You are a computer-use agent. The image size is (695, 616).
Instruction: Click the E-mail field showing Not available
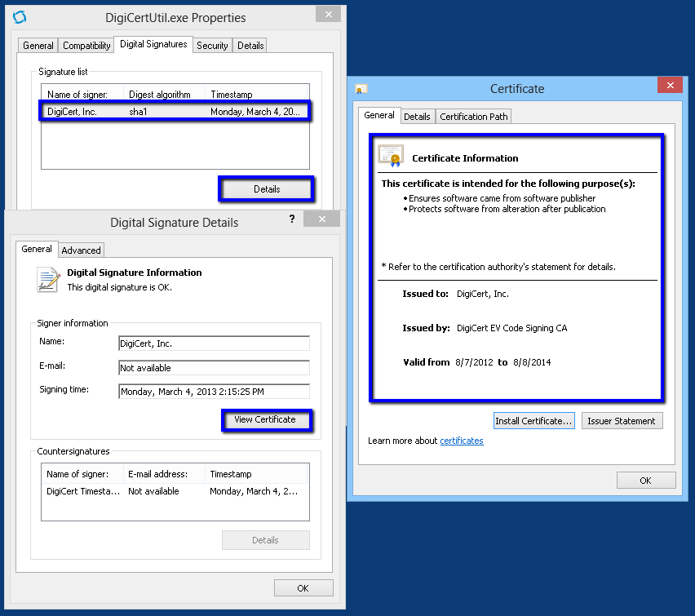[x=214, y=368]
